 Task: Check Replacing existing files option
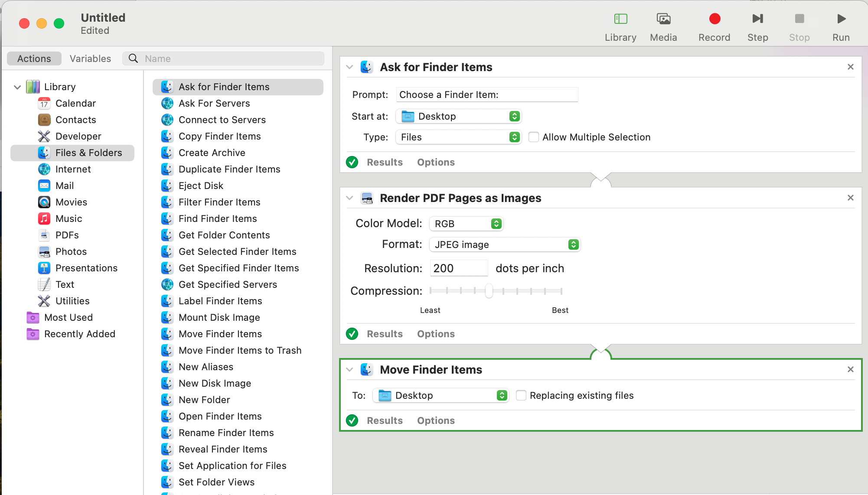pyautogui.click(x=521, y=395)
